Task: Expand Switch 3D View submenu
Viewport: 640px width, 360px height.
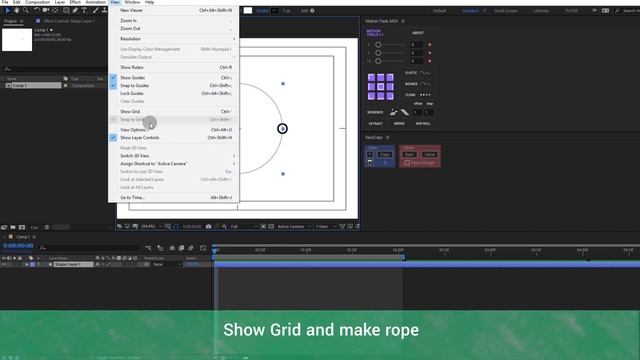Action: [x=234, y=156]
